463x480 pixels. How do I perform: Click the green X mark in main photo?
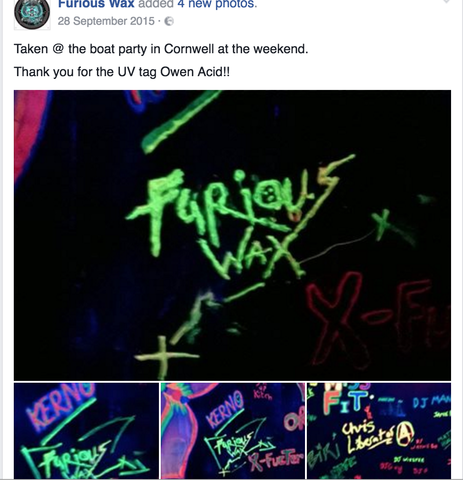(384, 223)
